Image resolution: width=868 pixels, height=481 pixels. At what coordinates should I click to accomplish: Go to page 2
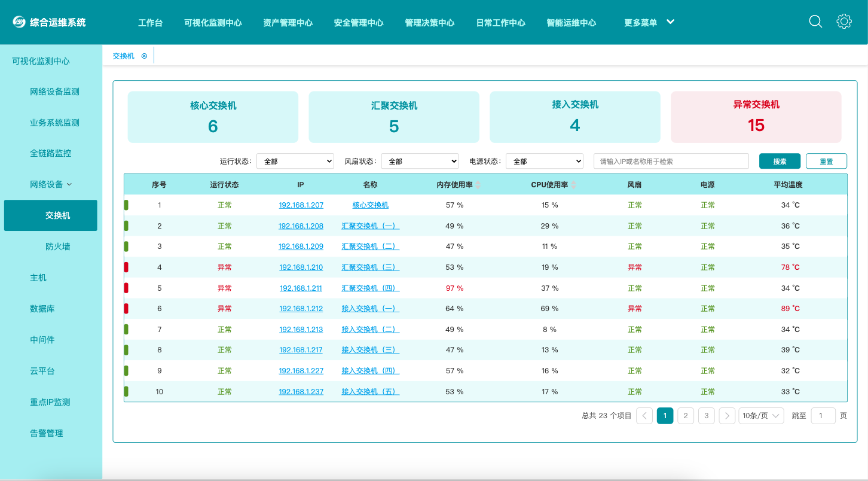click(686, 416)
